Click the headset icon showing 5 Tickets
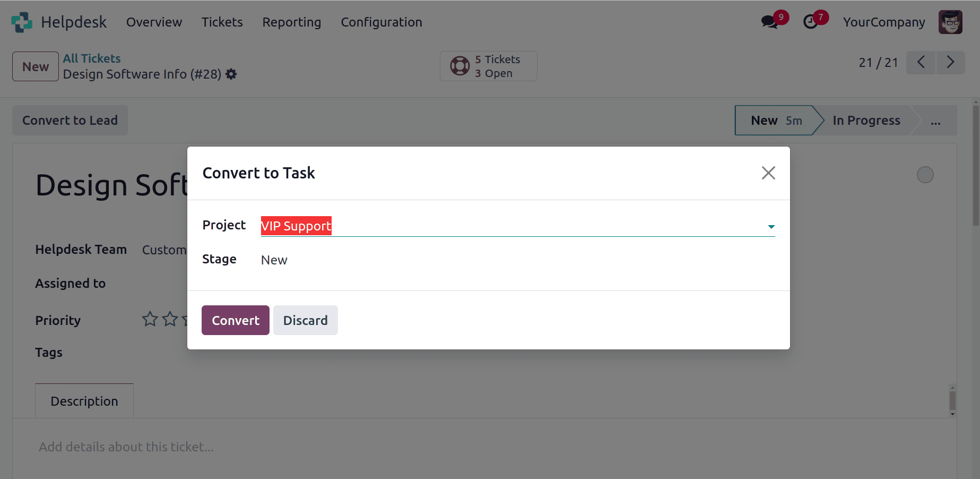 (x=459, y=65)
